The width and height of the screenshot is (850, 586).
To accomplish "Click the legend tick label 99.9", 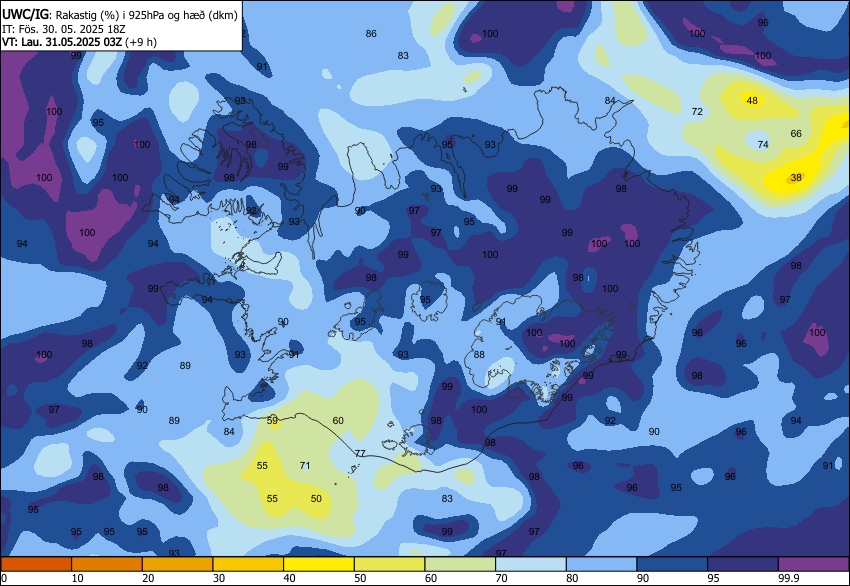I will coord(789,578).
